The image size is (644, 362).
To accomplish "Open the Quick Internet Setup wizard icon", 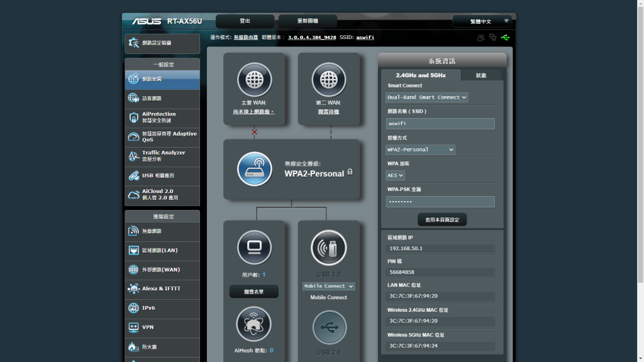I will (133, 43).
